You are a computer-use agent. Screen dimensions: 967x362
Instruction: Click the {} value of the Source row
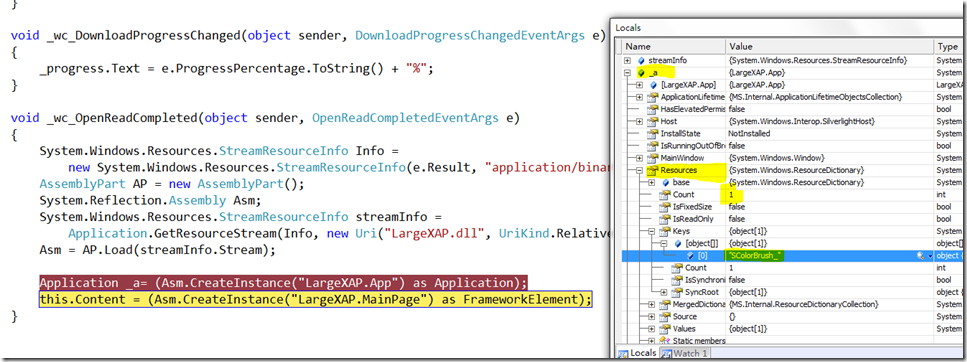click(x=732, y=316)
